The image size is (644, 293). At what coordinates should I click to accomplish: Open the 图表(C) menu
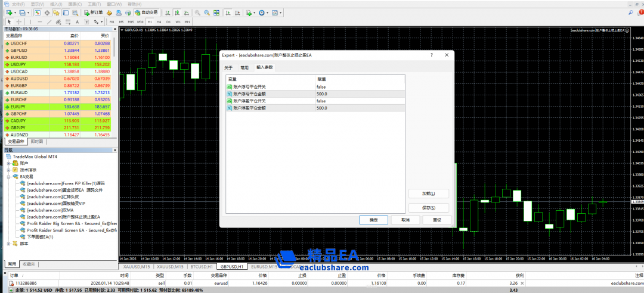[x=75, y=4]
